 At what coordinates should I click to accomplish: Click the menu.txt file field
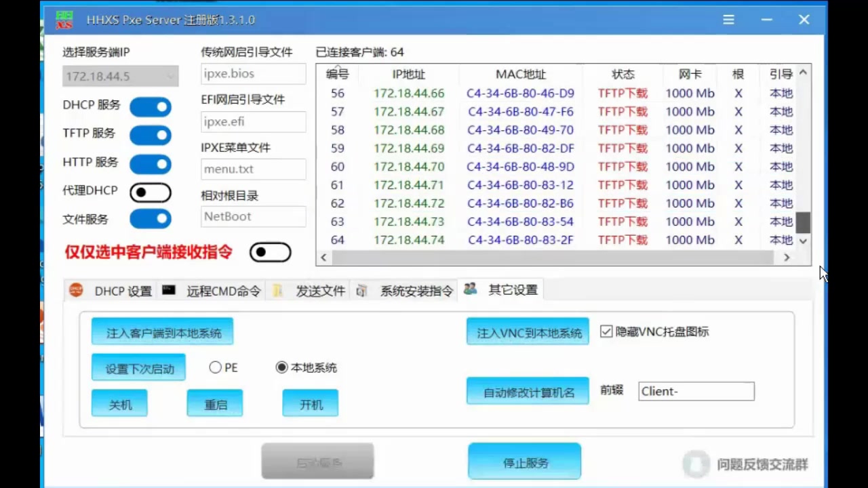(254, 169)
